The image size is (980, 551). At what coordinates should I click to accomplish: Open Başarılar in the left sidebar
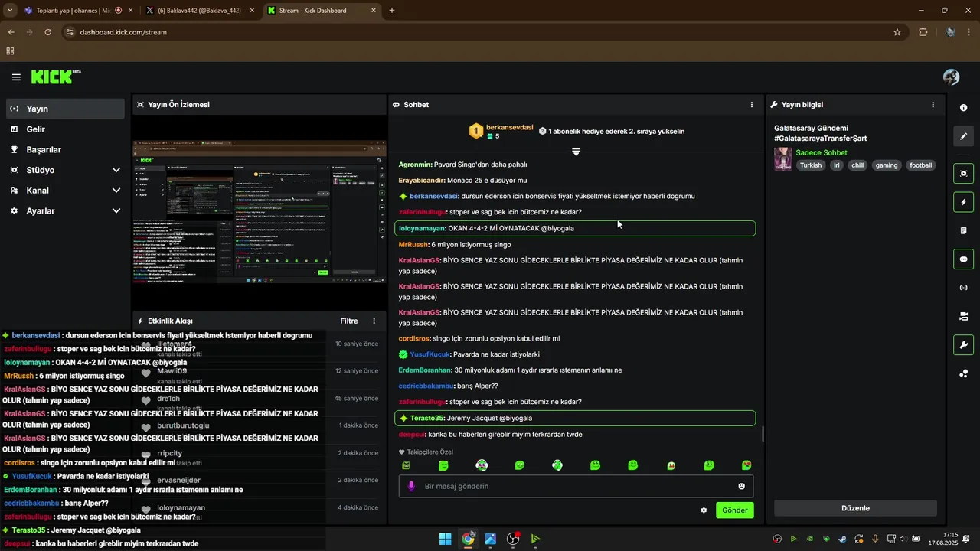pos(65,150)
